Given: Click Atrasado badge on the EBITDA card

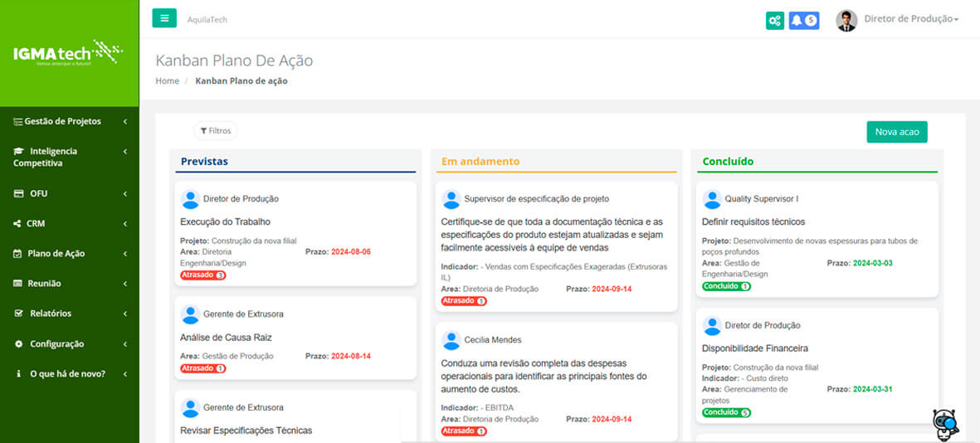Looking at the screenshot, I should tap(464, 431).
